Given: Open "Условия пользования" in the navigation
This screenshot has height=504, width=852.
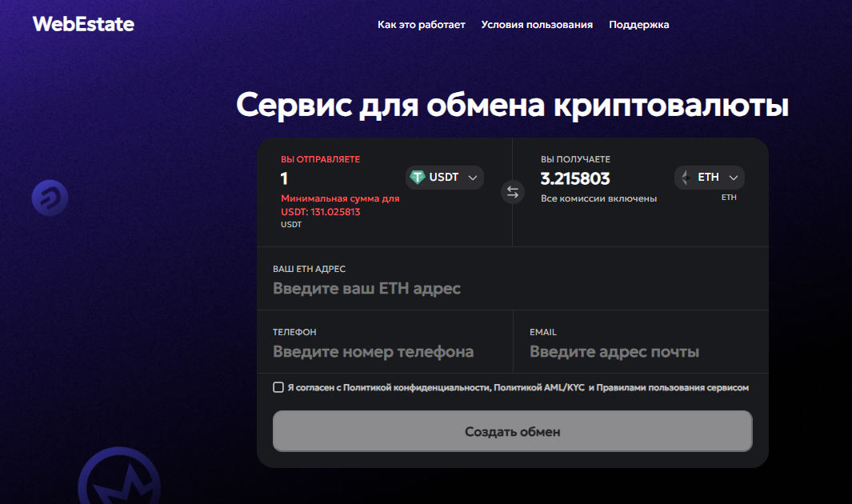Looking at the screenshot, I should pyautogui.click(x=537, y=25).
